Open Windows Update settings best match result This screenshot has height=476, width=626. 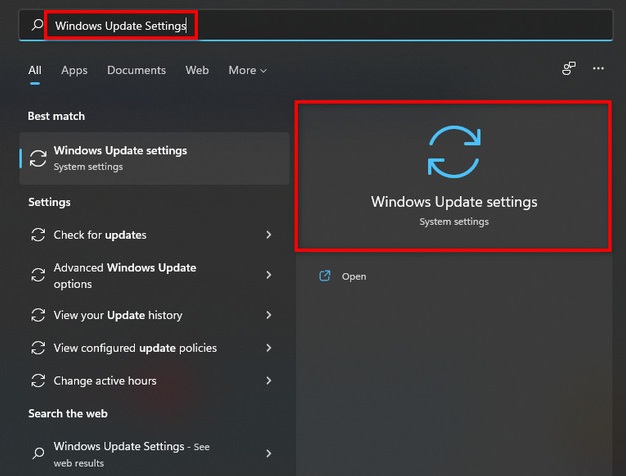click(x=154, y=159)
